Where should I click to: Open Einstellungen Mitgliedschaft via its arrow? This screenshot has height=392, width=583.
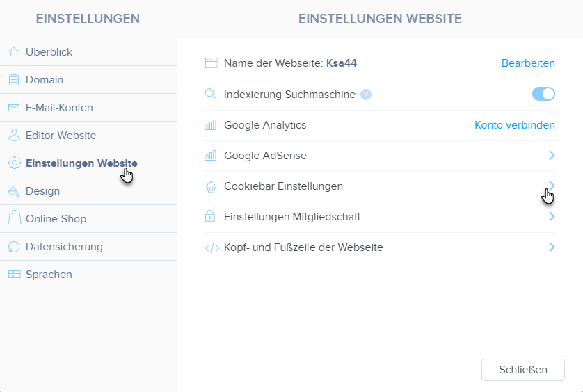click(551, 217)
